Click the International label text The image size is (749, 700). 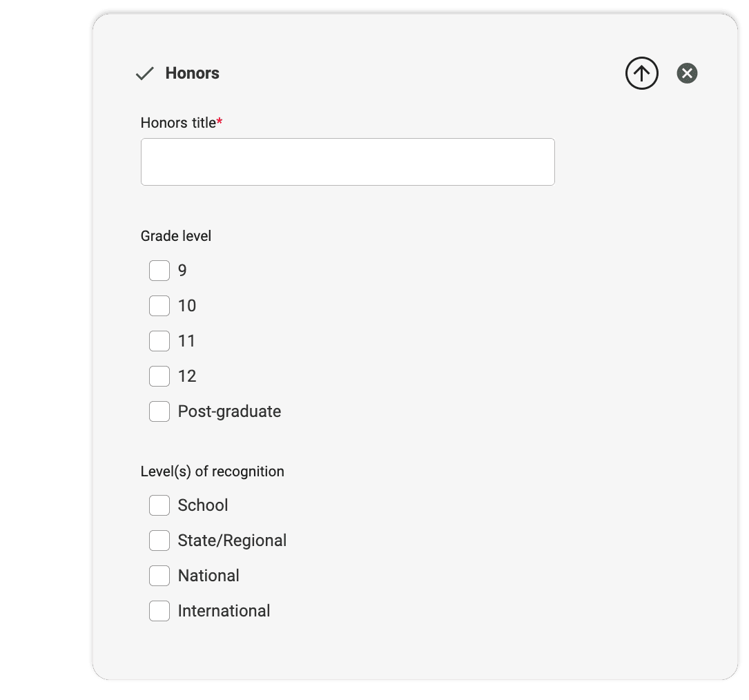tap(224, 611)
